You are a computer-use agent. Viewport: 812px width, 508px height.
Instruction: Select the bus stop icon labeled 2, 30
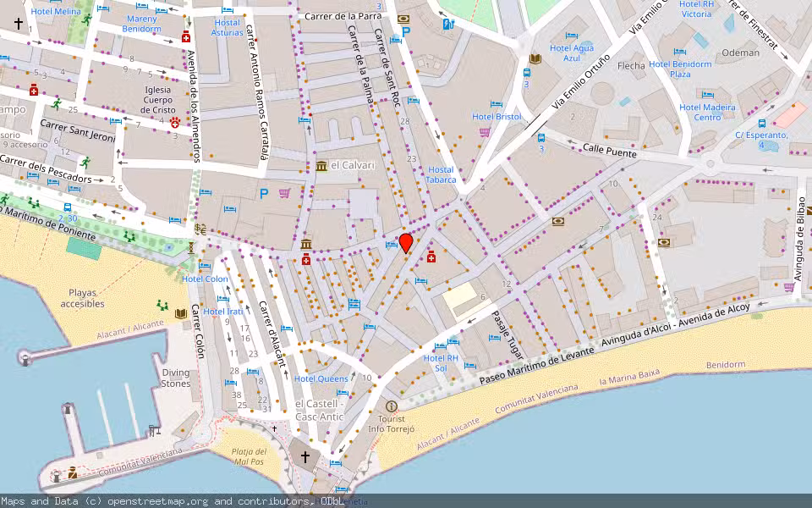[68, 208]
